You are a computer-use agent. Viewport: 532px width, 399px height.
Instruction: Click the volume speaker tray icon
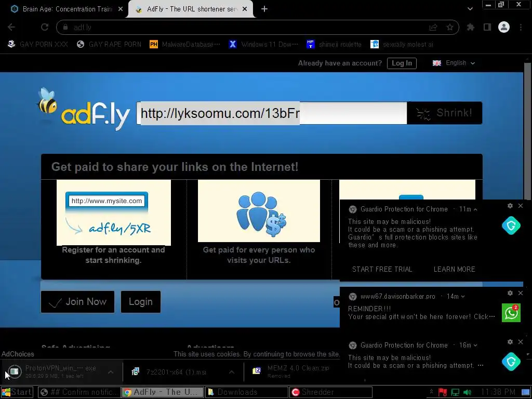point(468,392)
